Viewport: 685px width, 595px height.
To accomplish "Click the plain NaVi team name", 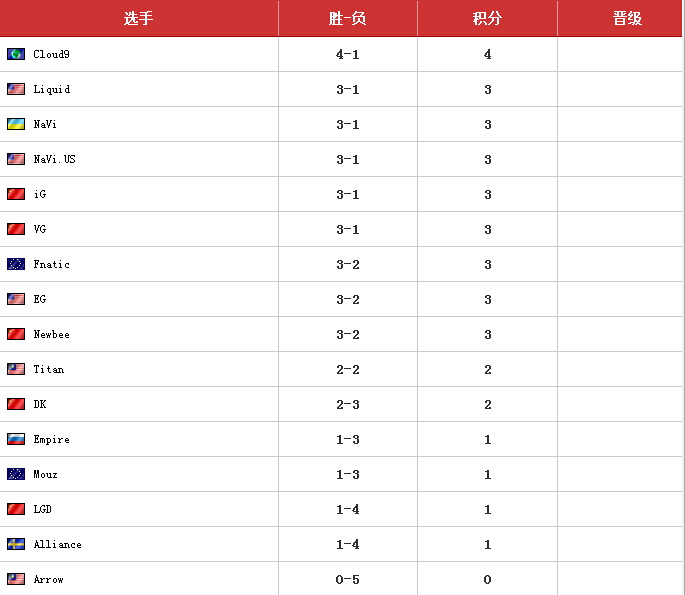I will coord(45,124).
